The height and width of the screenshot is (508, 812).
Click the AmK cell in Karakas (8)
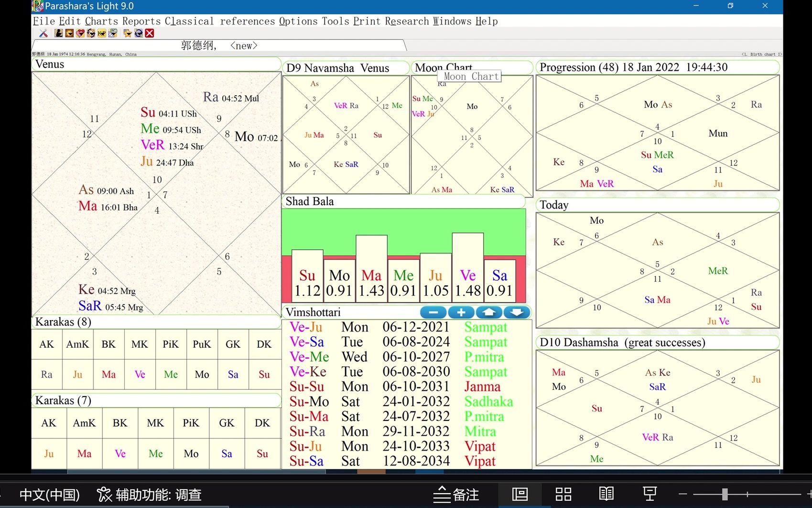(x=77, y=344)
